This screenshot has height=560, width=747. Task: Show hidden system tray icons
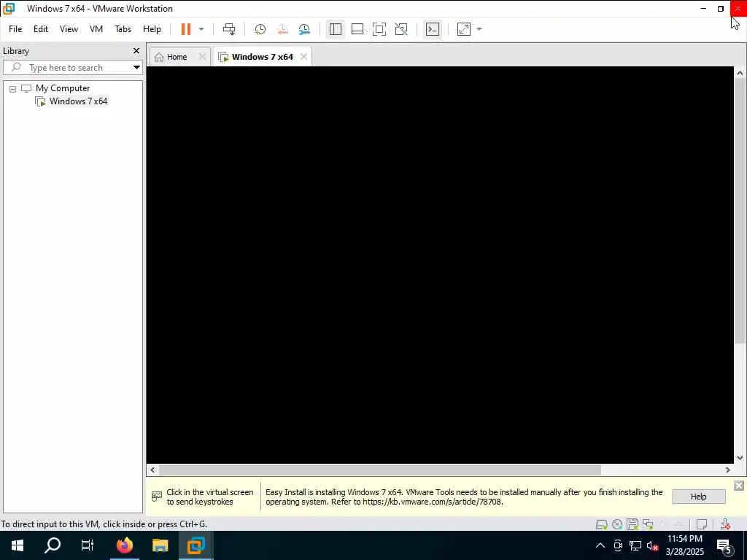tap(600, 545)
